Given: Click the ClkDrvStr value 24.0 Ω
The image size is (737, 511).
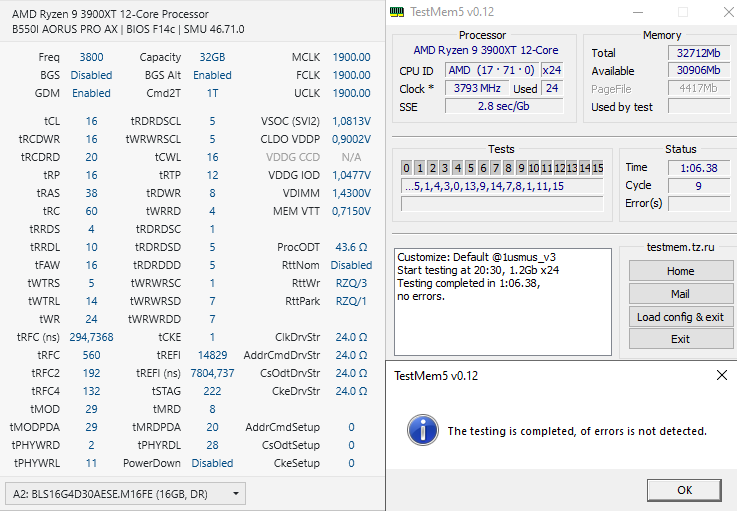Looking at the screenshot, I should pos(351,337).
